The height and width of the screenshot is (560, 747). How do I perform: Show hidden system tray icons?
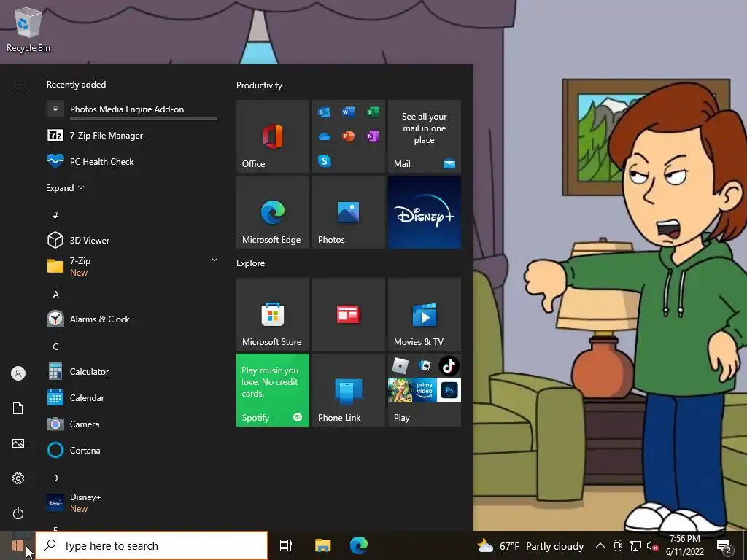tap(600, 545)
